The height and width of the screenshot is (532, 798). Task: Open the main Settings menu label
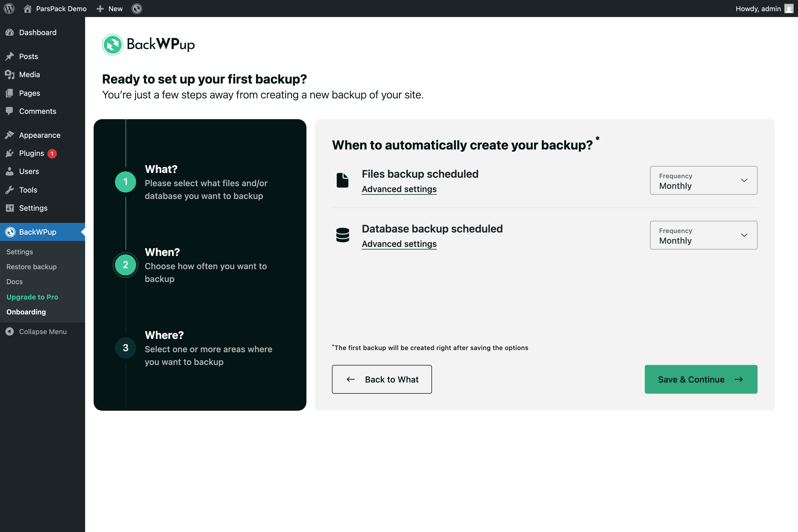click(x=33, y=208)
